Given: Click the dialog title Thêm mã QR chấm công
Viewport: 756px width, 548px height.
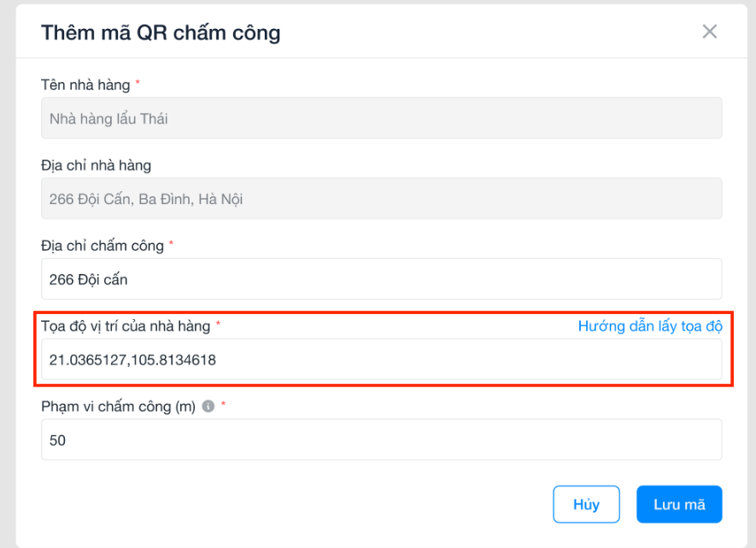Looking at the screenshot, I should coord(161,32).
